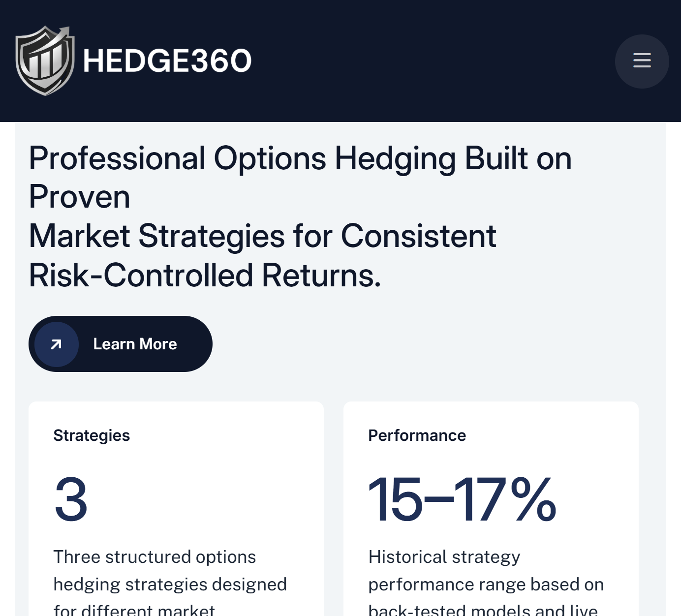Click the "performance range based on" line

pyautogui.click(x=486, y=585)
